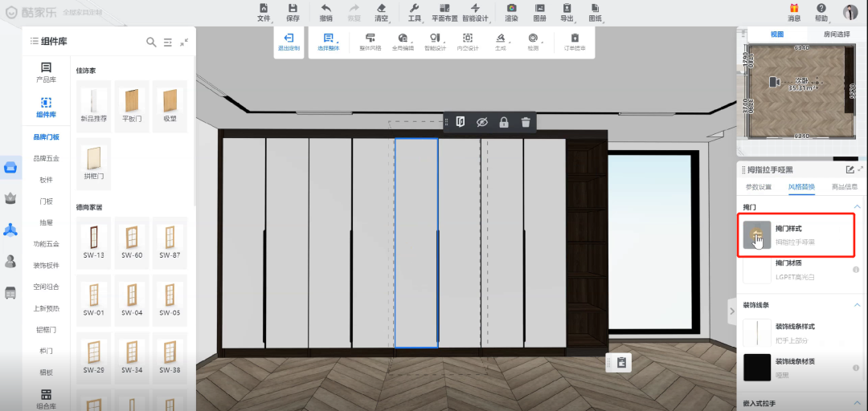Switch to 产品库 product library
The image size is (868, 411).
46,72
